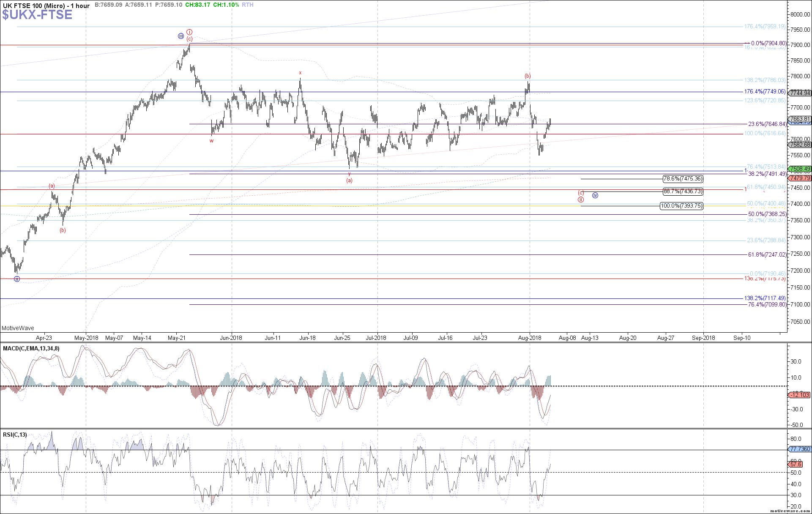The image size is (812, 514).
Task: Click the 100.0%(7393.75) Fibonacci label box
Action: tap(681, 206)
